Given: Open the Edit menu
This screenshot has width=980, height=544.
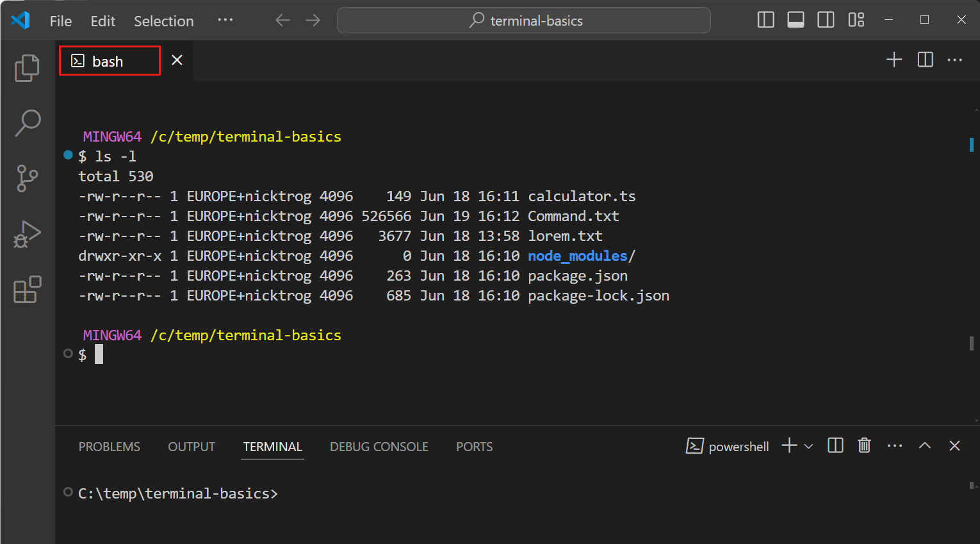Looking at the screenshot, I should point(102,21).
